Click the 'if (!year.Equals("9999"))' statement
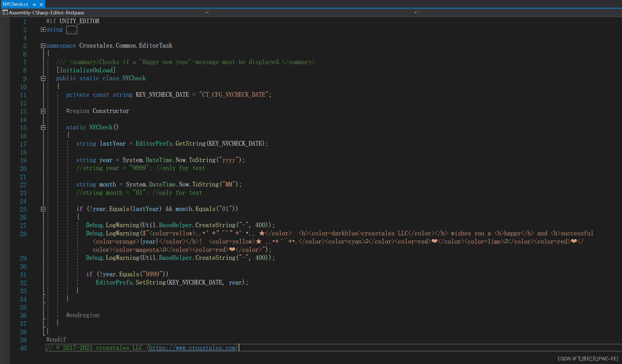Image resolution: width=622 pixels, height=364 pixels. pyautogui.click(x=127, y=274)
